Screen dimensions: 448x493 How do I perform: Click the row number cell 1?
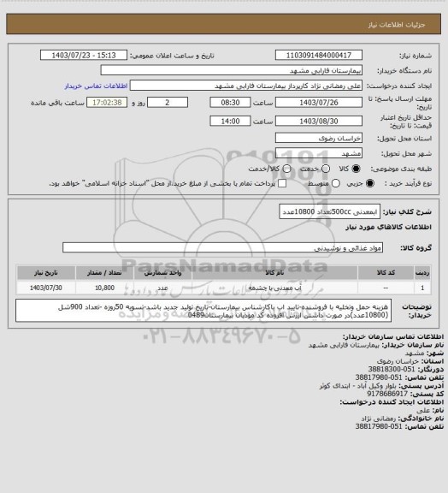click(422, 288)
